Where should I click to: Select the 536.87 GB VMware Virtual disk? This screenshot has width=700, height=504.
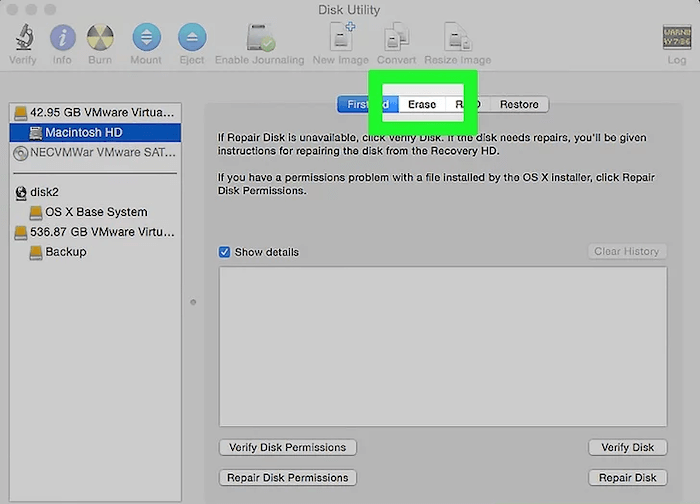95,232
